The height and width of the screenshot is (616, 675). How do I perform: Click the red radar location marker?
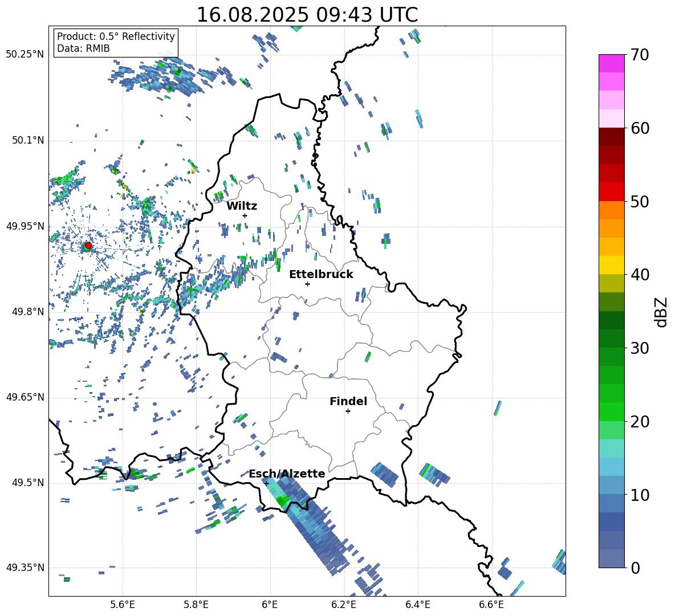coord(88,246)
